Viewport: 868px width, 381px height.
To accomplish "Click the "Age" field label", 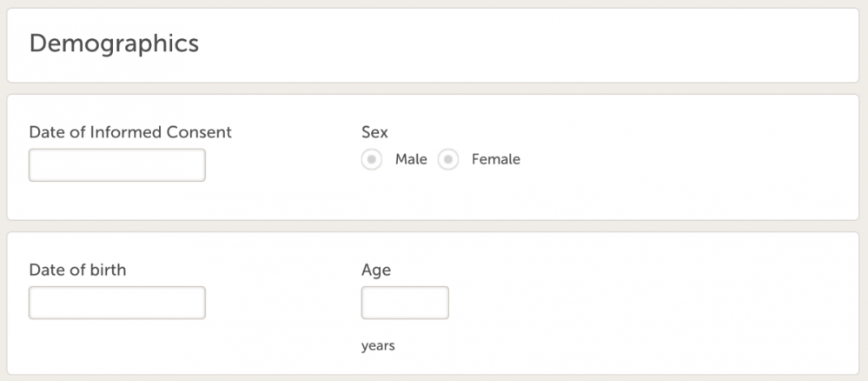I will (376, 270).
